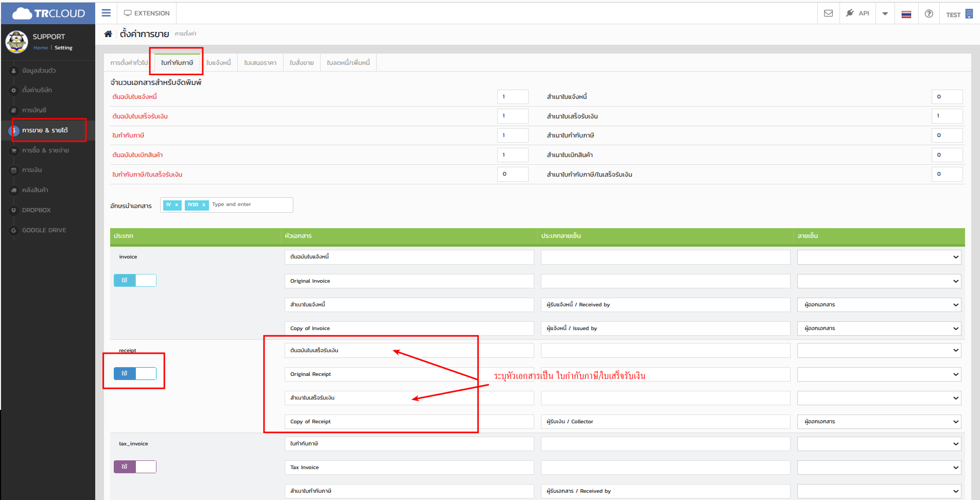The width and height of the screenshot is (980, 500).
Task: Open the EXTENSION button in top bar
Action: pos(147,13)
